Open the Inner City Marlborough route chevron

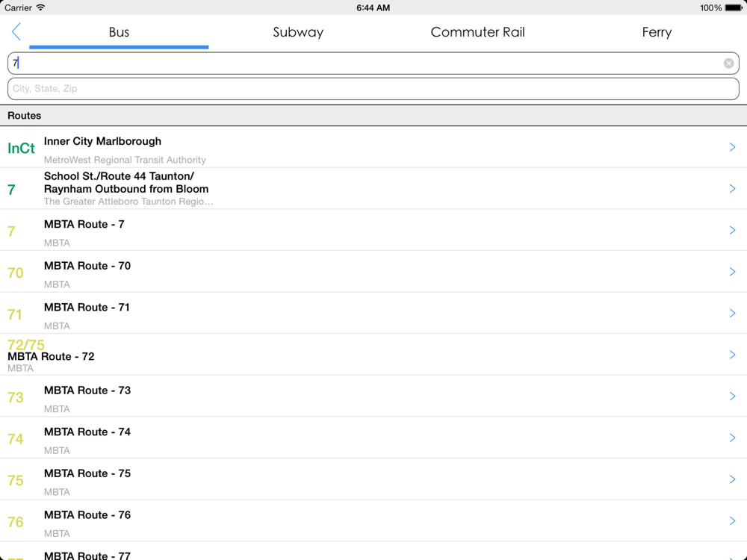click(732, 147)
